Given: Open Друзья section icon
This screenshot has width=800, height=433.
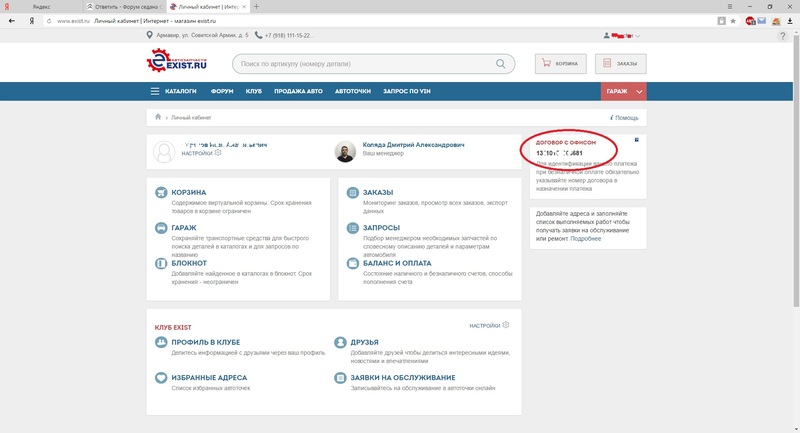Looking at the screenshot, I should point(340,342).
